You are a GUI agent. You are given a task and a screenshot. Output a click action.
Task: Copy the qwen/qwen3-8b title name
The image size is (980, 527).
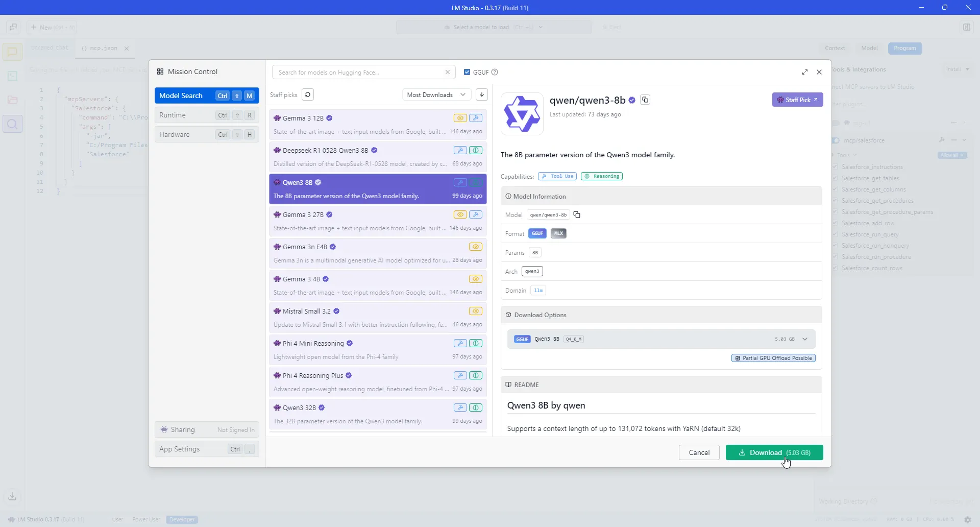pos(645,100)
